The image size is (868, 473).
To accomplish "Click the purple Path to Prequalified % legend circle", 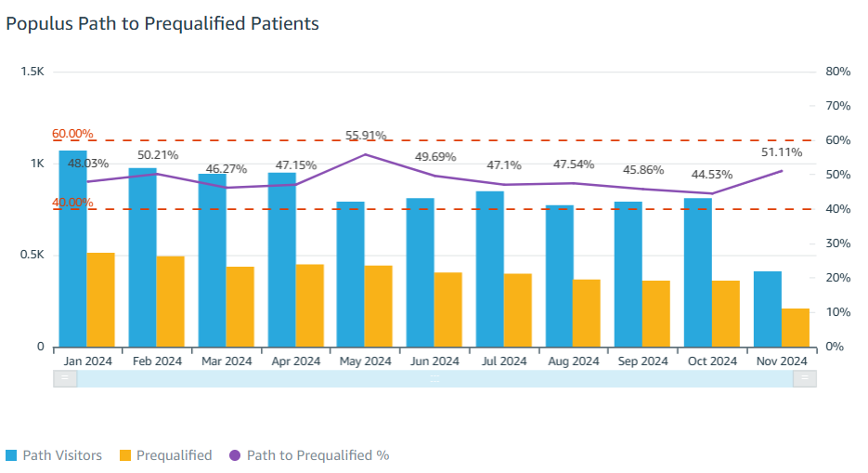I will pos(234,455).
